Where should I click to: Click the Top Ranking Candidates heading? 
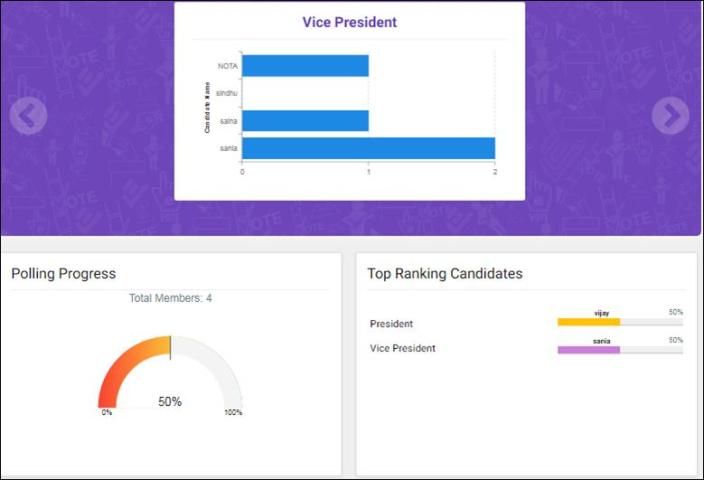tap(445, 273)
